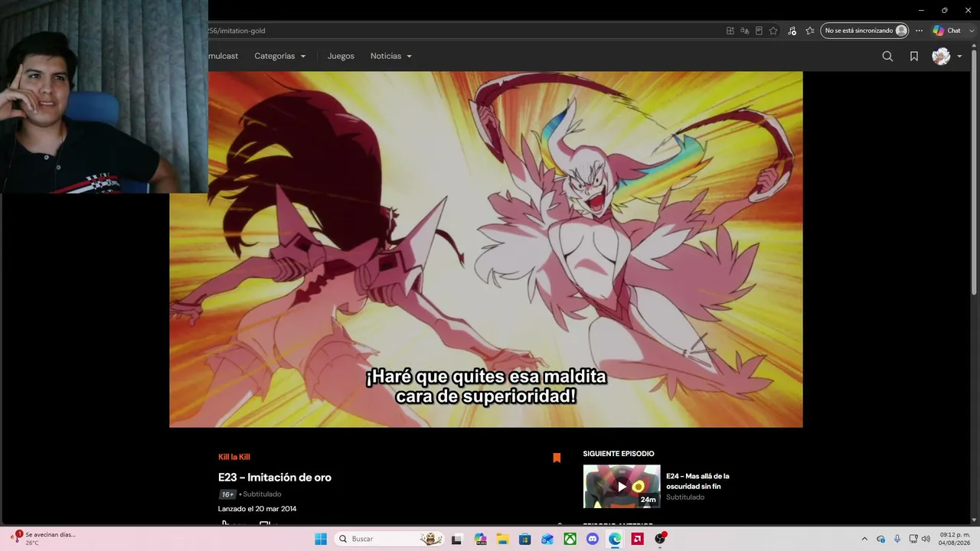
Task: Expand the Categorías dropdown
Action: 280,56
